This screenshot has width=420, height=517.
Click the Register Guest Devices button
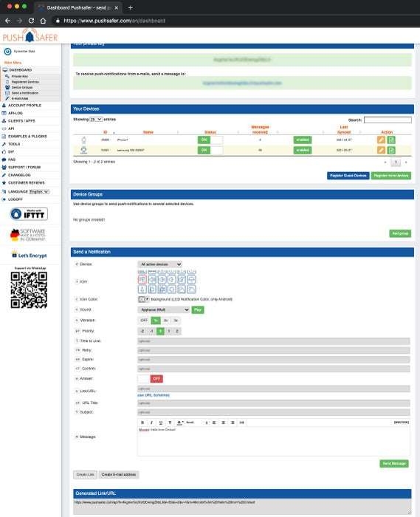[x=348, y=176]
